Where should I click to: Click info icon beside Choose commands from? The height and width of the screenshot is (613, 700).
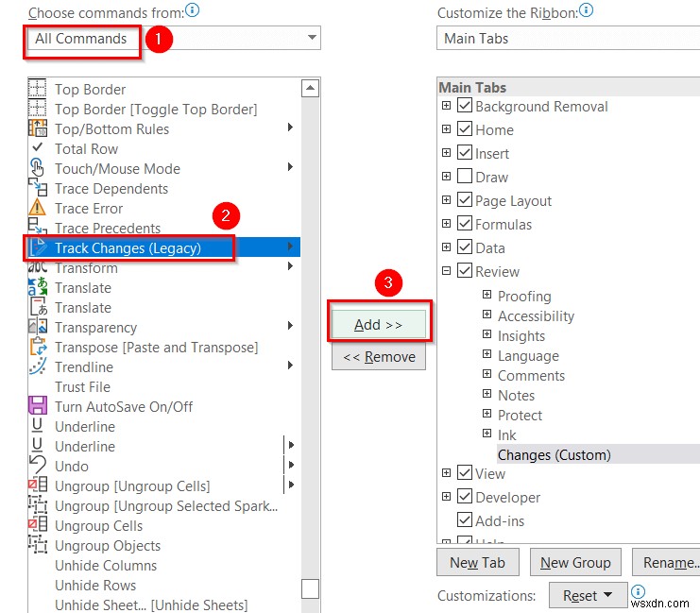pos(193,9)
